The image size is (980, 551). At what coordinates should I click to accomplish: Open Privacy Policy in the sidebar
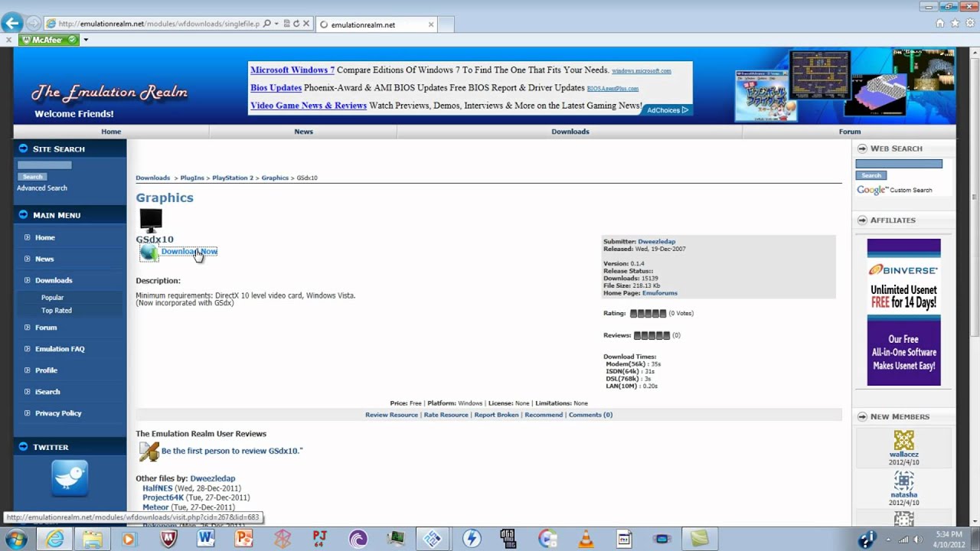pos(58,413)
